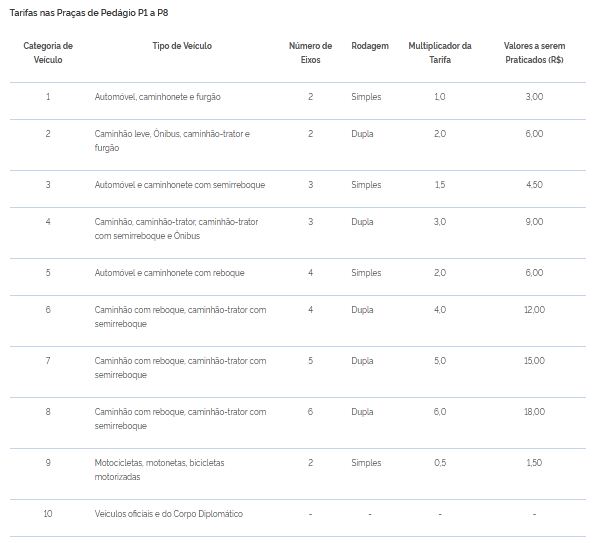
Task: Select the 'Multiplicador da Tarifa' header
Action: 440,53
